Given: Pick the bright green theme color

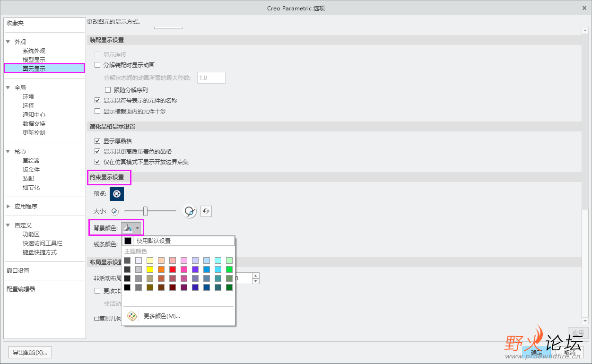Looking at the screenshot, I should pos(229,269).
